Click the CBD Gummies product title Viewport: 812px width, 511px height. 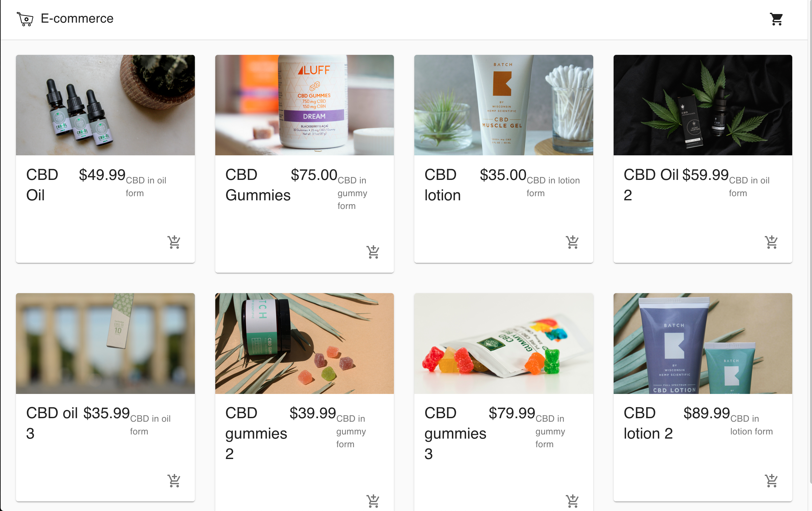258,185
